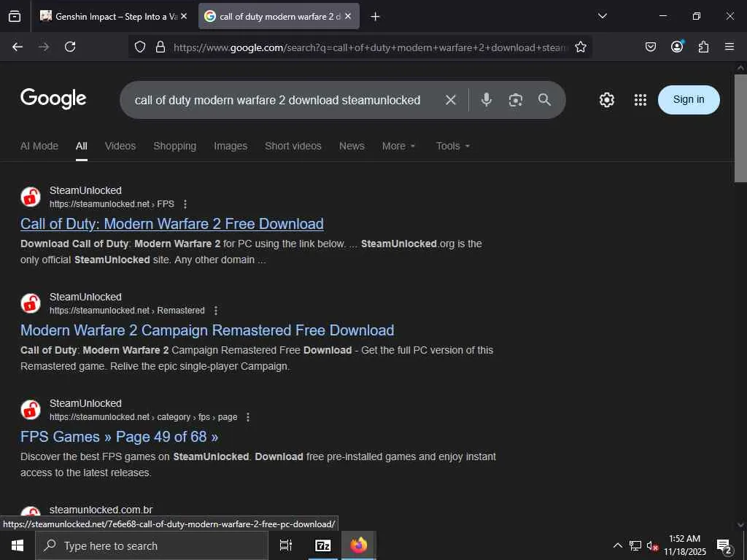
Task: Click the page vertical scrollbar
Action: point(740,128)
